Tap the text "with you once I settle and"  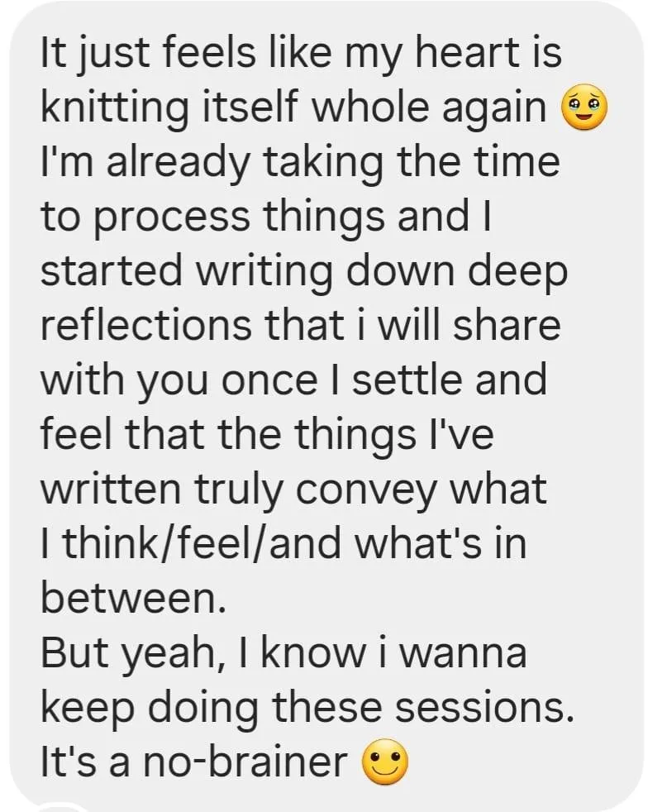tap(293, 380)
